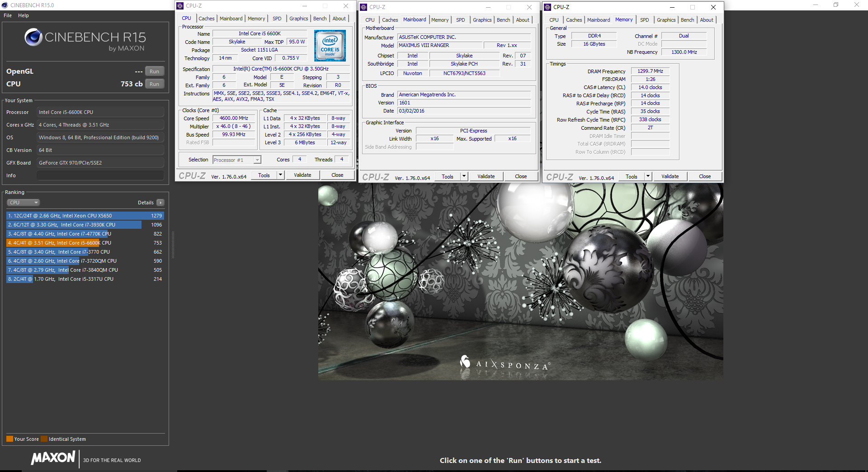
Task: Click the CPU-Z icon in the CPU-tab window
Action: pos(180,6)
